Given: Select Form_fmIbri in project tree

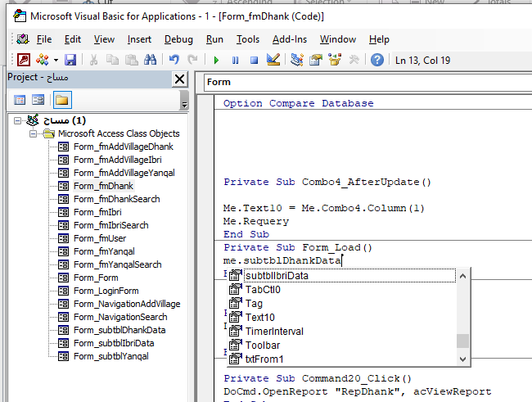Looking at the screenshot, I should [x=97, y=212].
